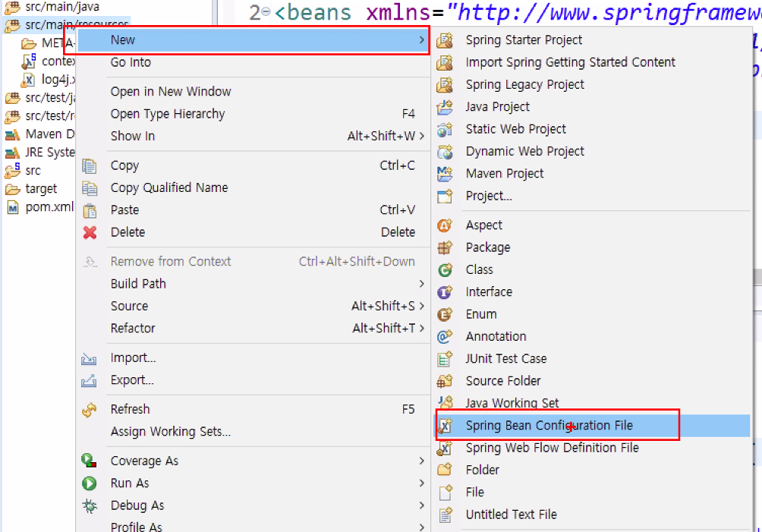This screenshot has height=532, width=762.
Task: Click the Spring Starter Project icon
Action: click(445, 39)
